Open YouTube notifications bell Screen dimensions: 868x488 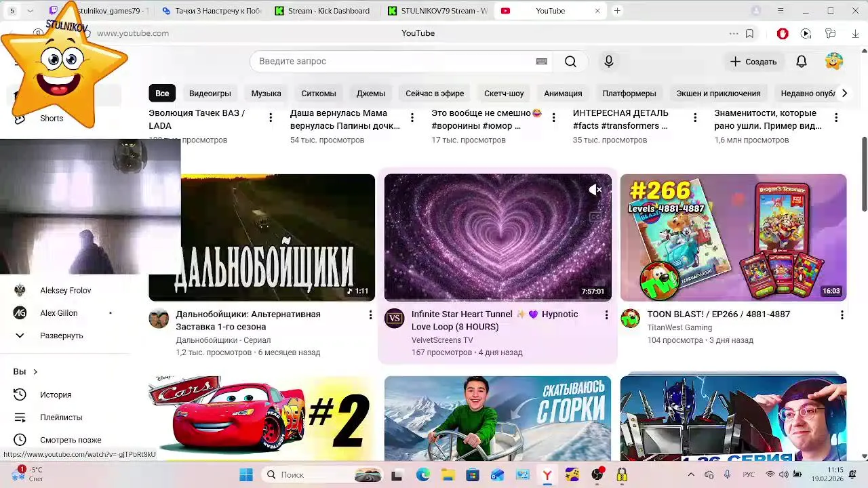tap(802, 62)
